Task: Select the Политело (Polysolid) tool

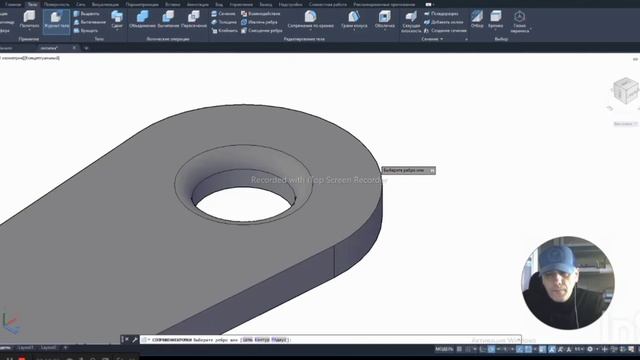Action: 29,19
